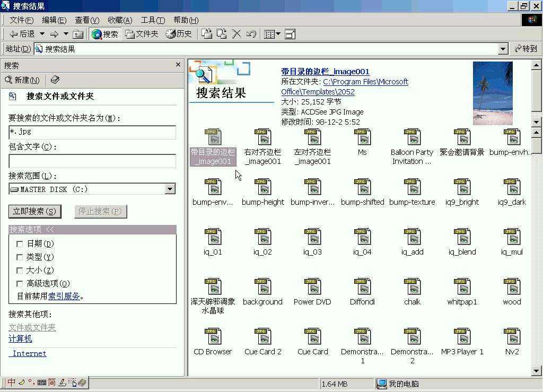Check the 类型 file type option
Image resolution: width=543 pixels, height=392 pixels.
[20, 257]
